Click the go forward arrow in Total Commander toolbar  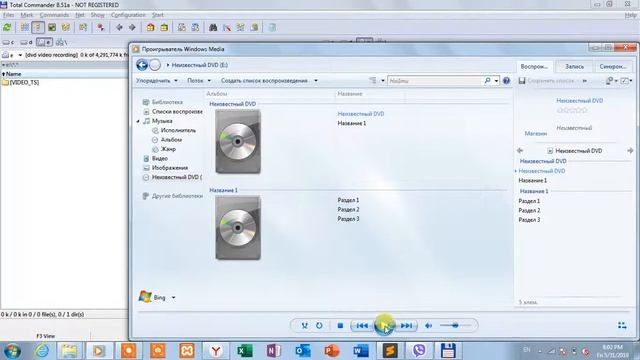[x=132, y=27]
